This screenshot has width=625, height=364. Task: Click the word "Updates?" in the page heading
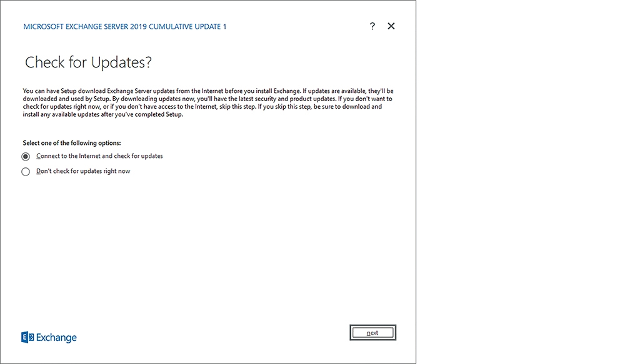point(121,62)
